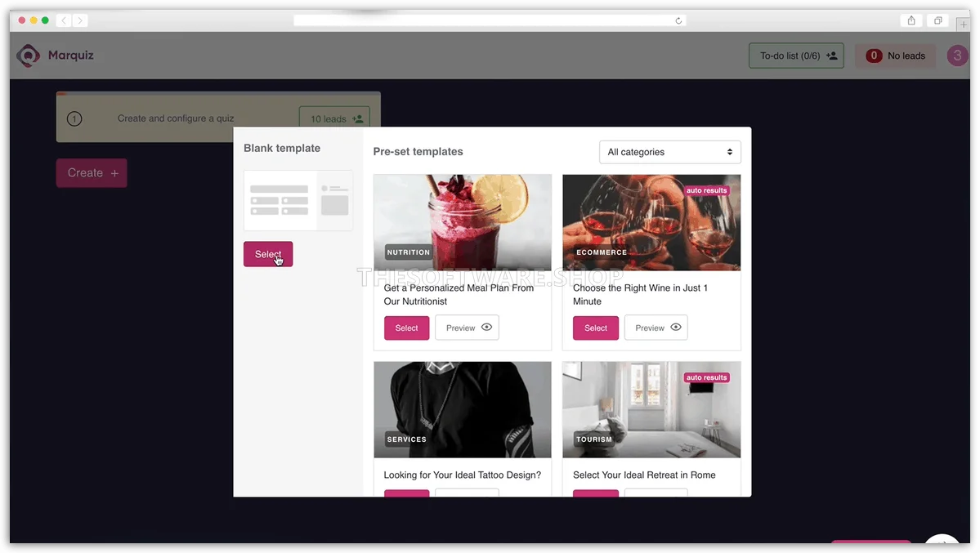Click the 'Pre-set templates' heading
Screen dimensions: 980x553
coord(418,152)
